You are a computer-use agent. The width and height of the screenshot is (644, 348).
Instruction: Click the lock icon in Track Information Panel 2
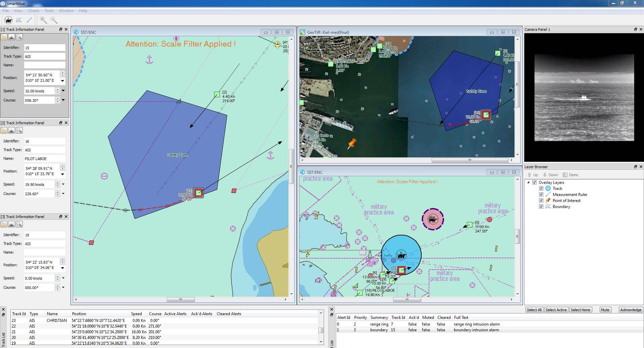pos(4,131)
